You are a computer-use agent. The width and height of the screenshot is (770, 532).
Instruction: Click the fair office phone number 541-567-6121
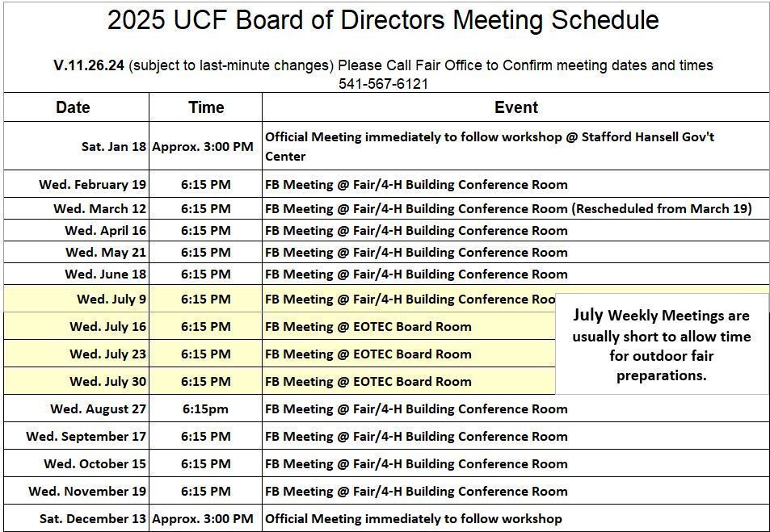tap(383, 83)
